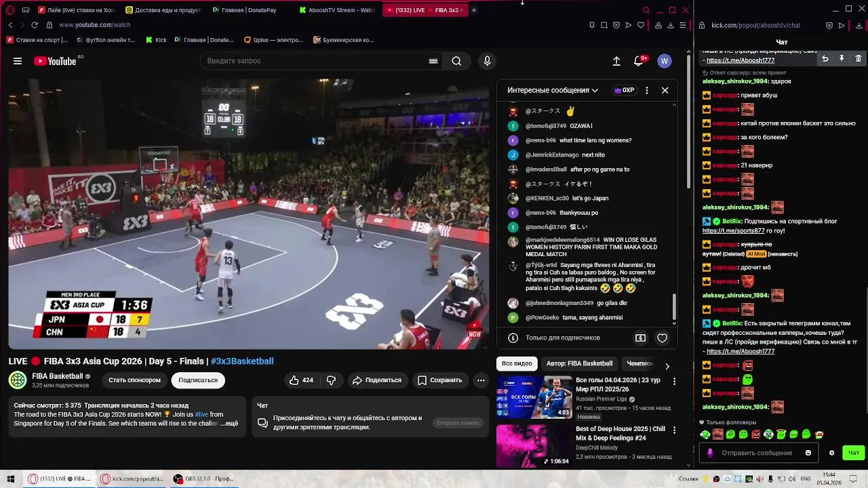Open the Best of Deep House 2025 thumbnail
The width and height of the screenshot is (868, 488).
click(x=534, y=446)
